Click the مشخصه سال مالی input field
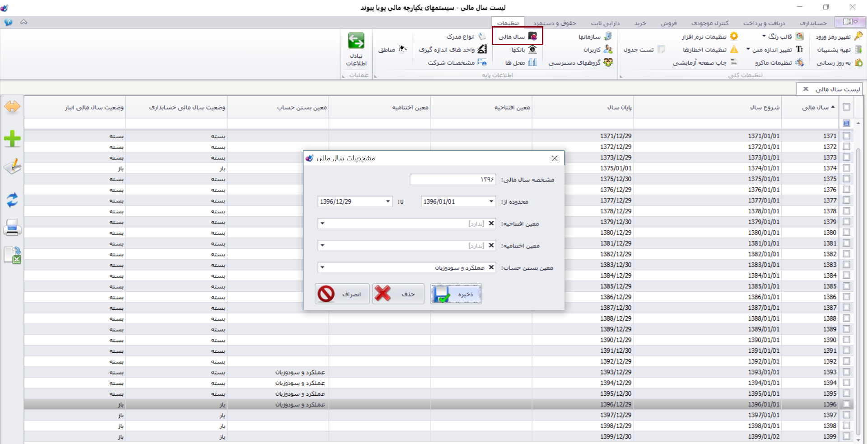The height and width of the screenshot is (444, 868). coord(453,179)
